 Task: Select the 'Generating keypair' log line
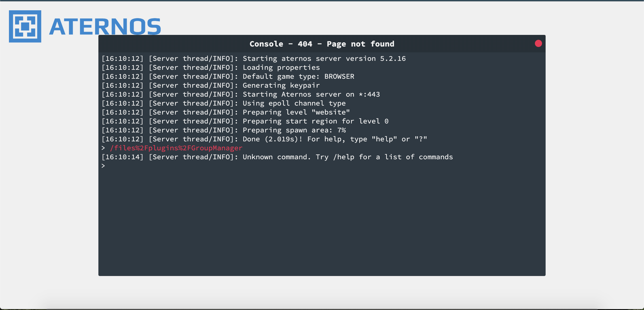coord(210,85)
